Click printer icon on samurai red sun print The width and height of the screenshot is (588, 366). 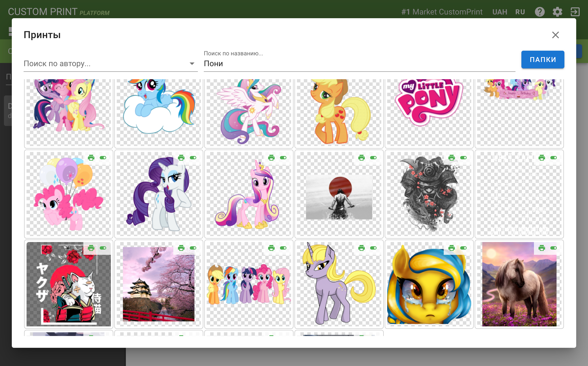361,158
